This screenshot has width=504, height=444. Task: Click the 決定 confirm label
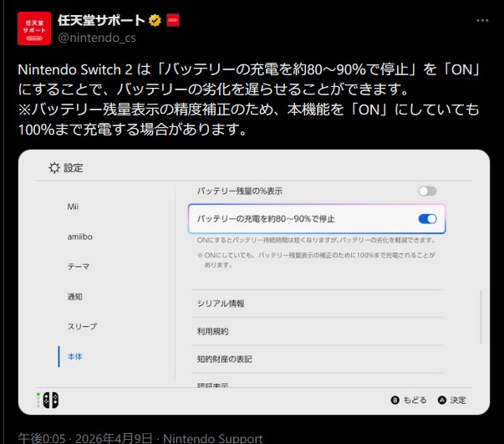point(458,401)
